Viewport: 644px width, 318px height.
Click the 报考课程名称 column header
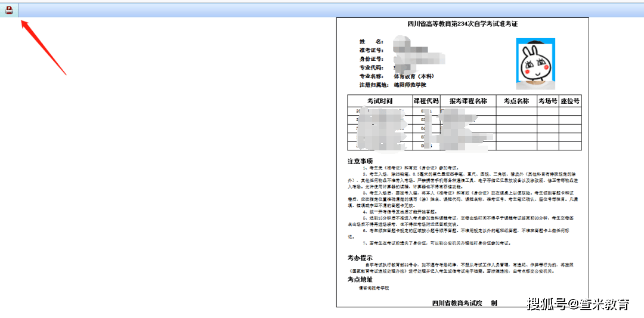tap(468, 101)
